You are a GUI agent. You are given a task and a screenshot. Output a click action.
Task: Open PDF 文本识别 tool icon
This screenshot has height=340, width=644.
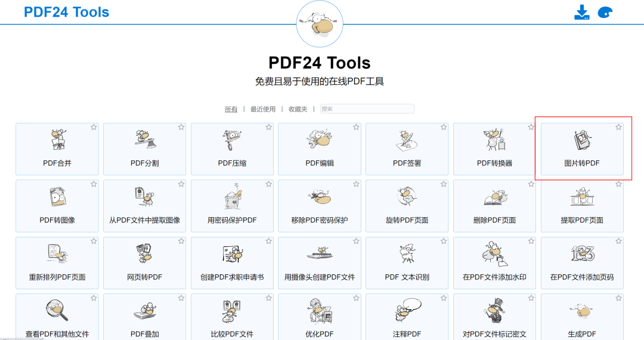point(407,254)
